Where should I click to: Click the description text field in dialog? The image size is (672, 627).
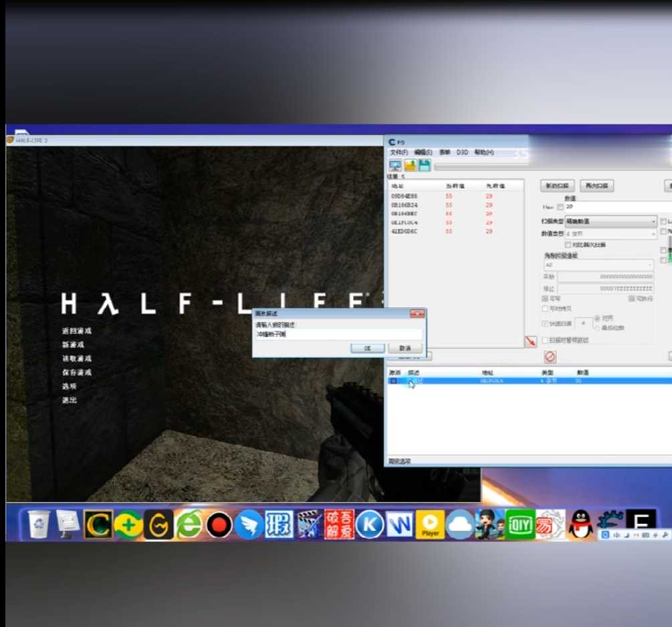[x=338, y=334]
